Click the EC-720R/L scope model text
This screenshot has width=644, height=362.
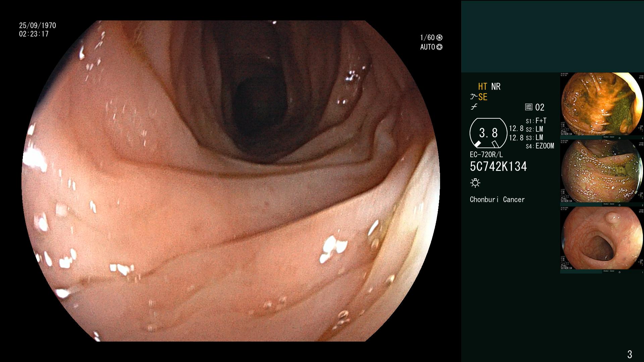click(486, 155)
